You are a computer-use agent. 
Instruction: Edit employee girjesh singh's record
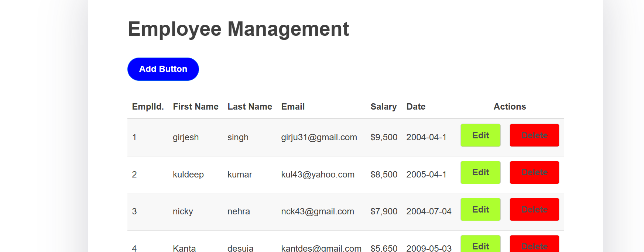(480, 135)
